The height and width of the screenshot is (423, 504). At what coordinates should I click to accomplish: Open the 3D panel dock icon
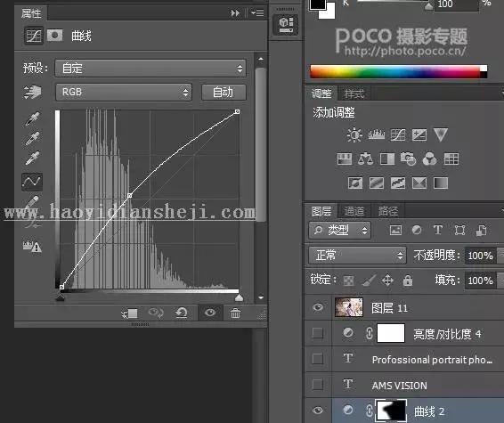coord(286,24)
